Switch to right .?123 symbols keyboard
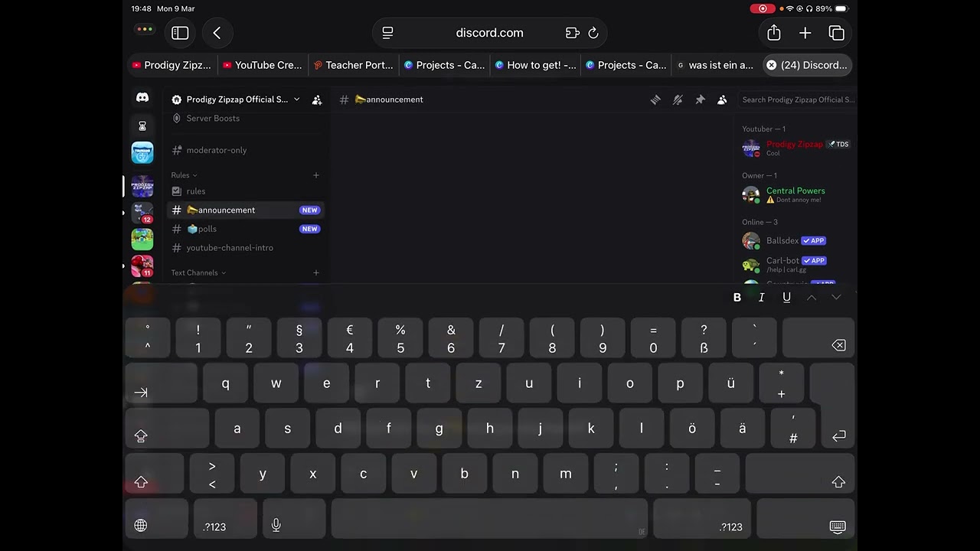 point(702,518)
